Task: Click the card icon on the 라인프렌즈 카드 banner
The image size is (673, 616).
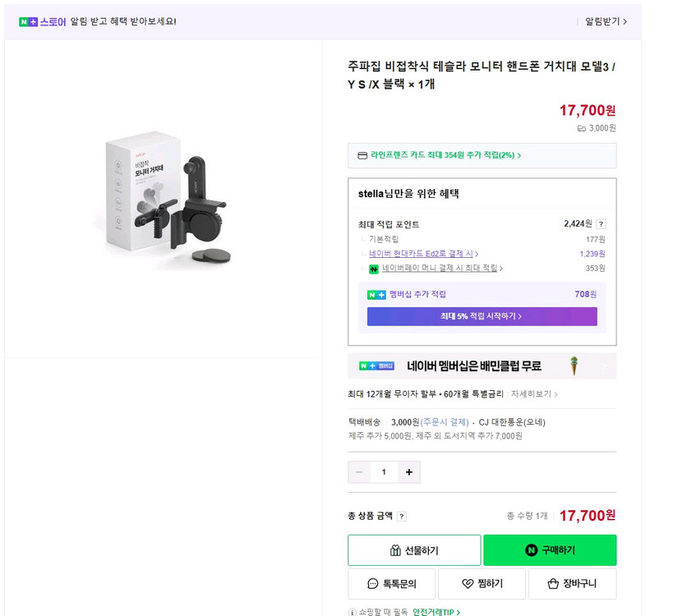Action: click(x=362, y=155)
